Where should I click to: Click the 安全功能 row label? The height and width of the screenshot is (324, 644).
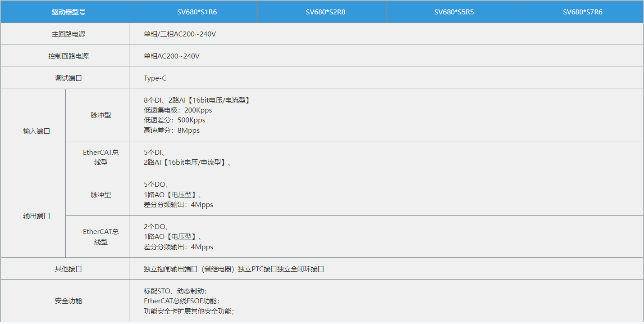point(69,301)
